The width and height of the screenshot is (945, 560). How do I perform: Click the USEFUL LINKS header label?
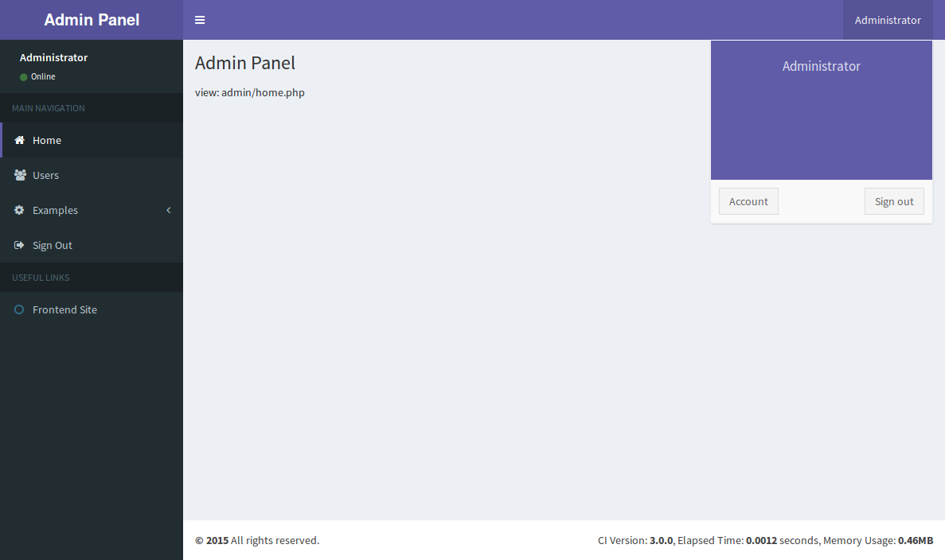coord(41,278)
